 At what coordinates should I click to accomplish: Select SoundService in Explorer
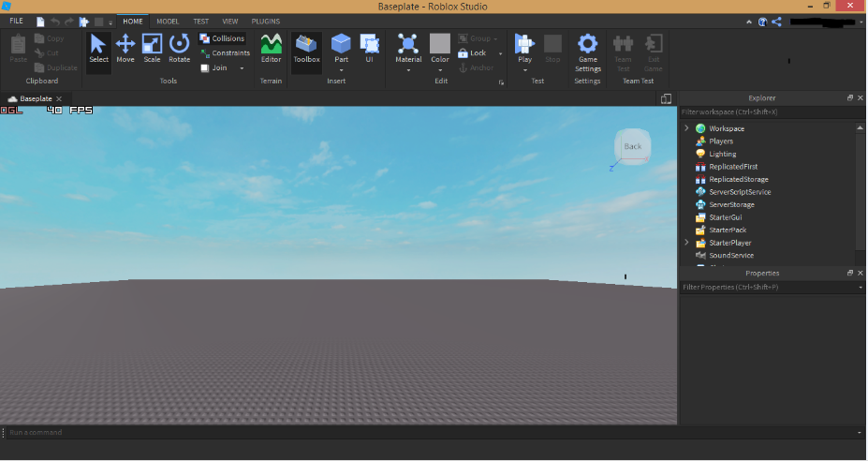click(x=730, y=256)
